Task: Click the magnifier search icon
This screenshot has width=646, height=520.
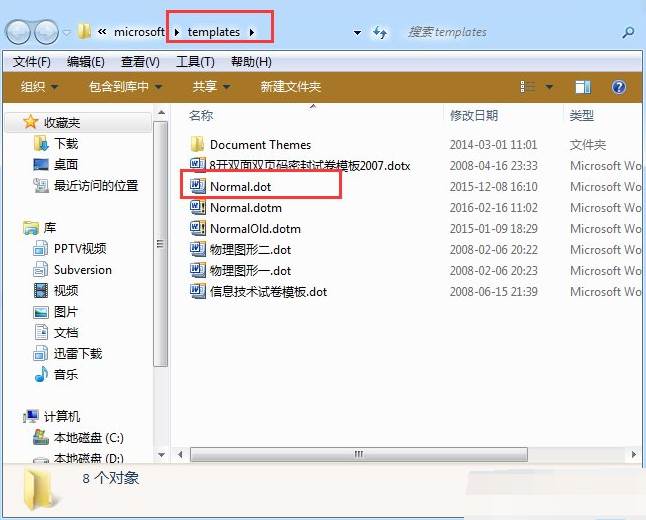Action: 628,32
